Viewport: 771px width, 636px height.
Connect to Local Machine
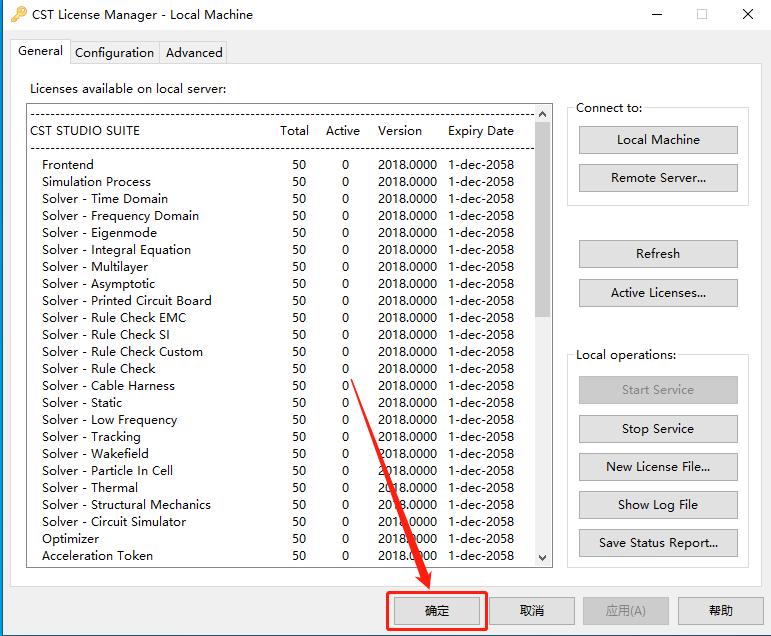tap(658, 140)
